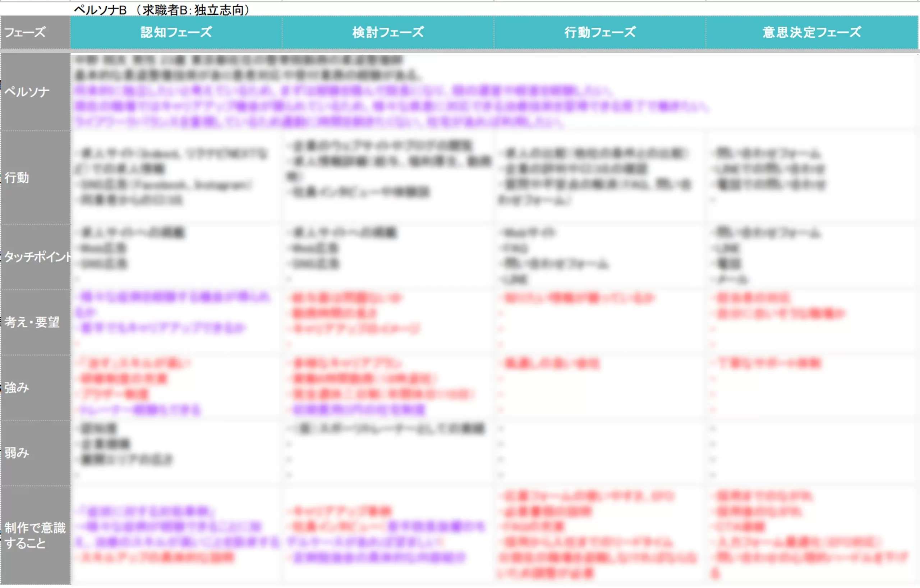920x588 pixels.
Task: Select the 考え・要望 row label
Action: point(34,322)
